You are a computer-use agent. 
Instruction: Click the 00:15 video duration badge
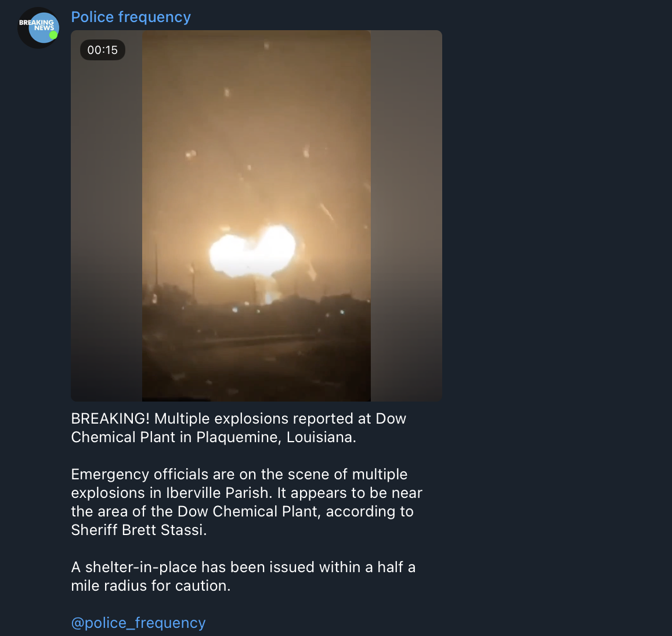click(x=103, y=50)
